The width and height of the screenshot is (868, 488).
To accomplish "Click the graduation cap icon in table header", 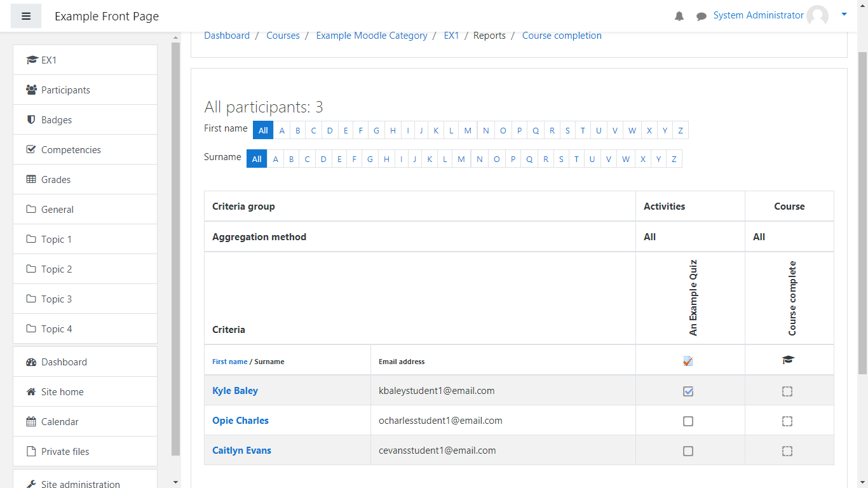I will 788,360.
